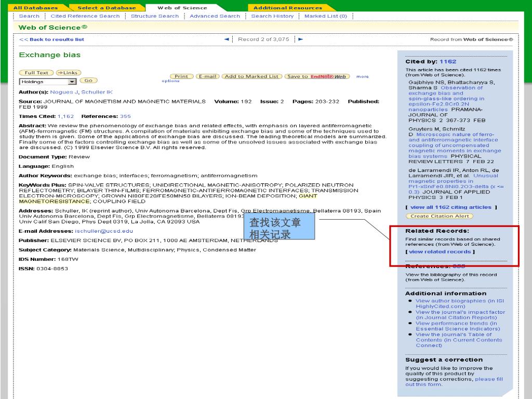Viewport: 532px width, 399px height.
Task: Open please fill out this form link
Action: coord(454,382)
